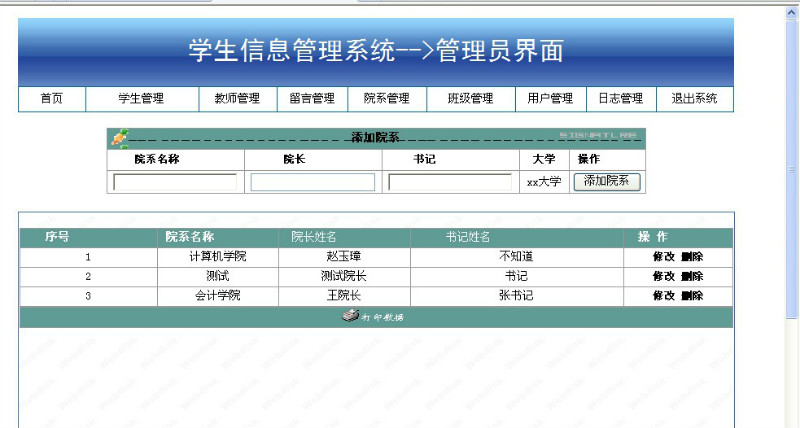The width and height of the screenshot is (800, 428).
Task: Click the 添加院系 button
Action: [607, 182]
